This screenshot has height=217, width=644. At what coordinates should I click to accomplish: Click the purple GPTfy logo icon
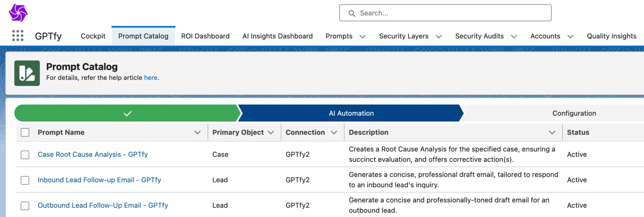(18, 13)
